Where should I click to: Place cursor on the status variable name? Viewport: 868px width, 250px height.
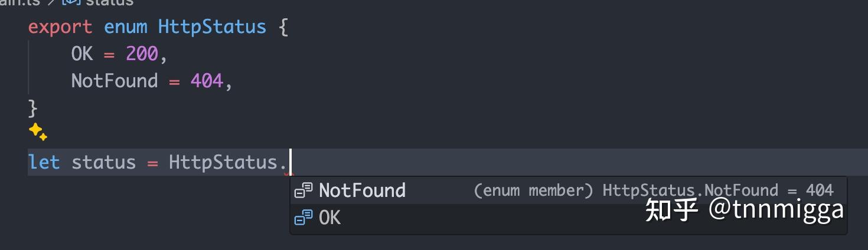tap(103, 162)
